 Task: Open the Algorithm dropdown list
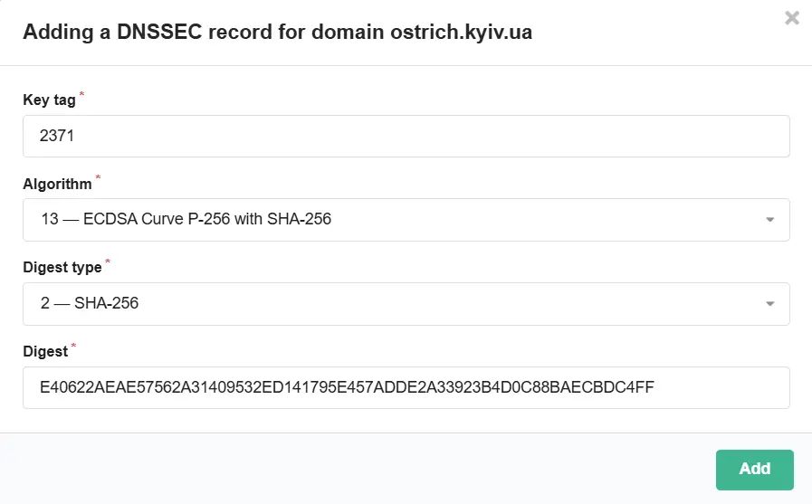point(406,219)
